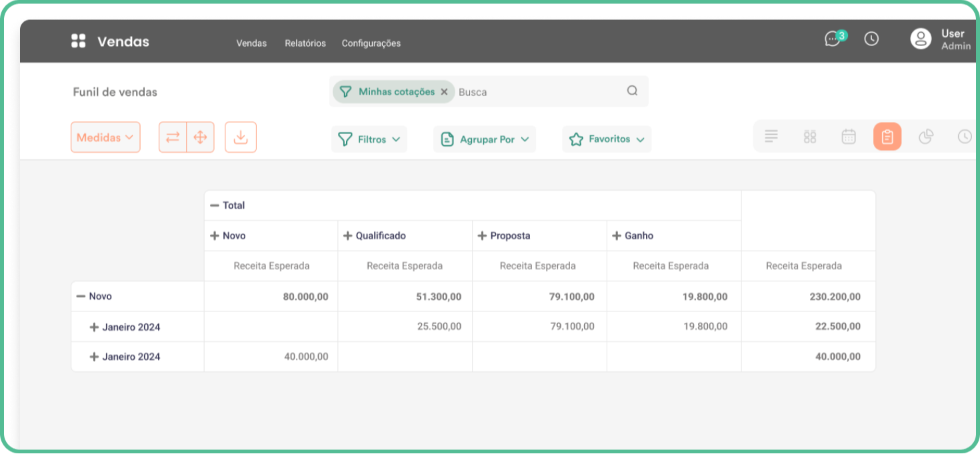The width and height of the screenshot is (980, 454).
Task: Switch to list view
Action: click(x=771, y=137)
